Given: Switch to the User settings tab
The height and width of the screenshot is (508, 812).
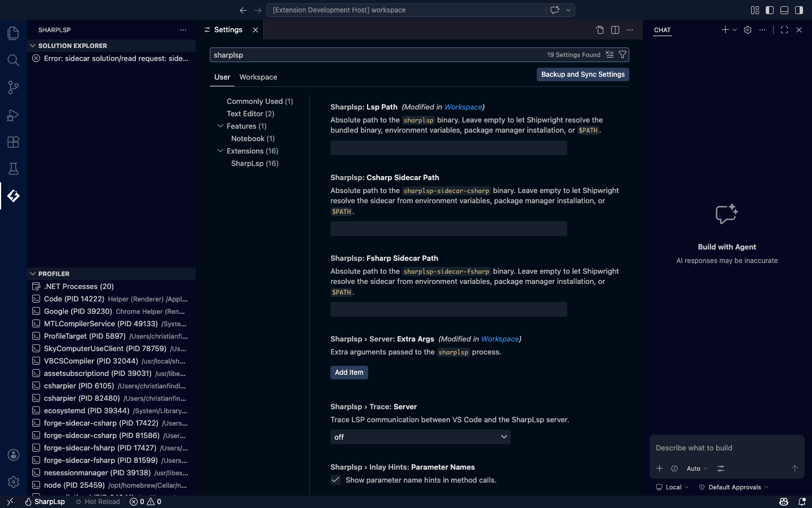Looking at the screenshot, I should [x=222, y=77].
